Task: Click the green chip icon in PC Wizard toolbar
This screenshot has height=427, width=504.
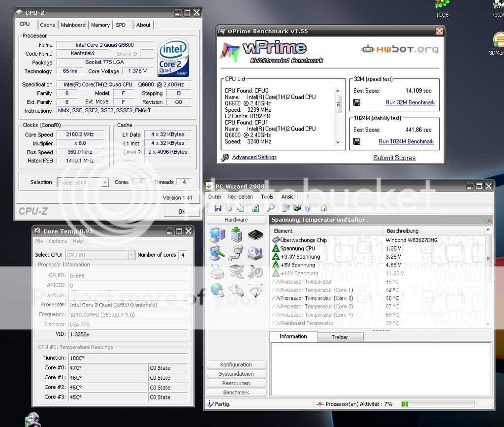Action: pos(297,208)
